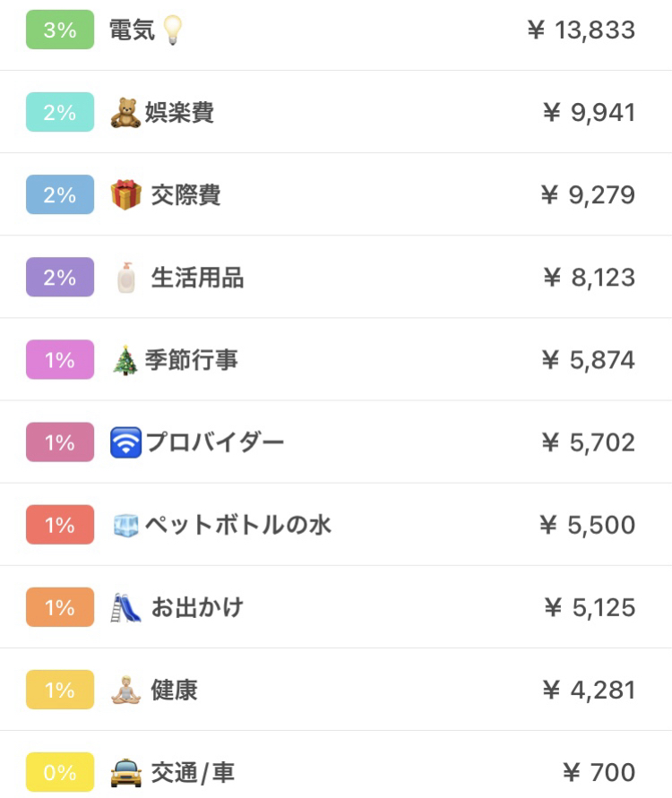
Task: Select the purple 2% badge for 生活用品
Action: point(60,277)
